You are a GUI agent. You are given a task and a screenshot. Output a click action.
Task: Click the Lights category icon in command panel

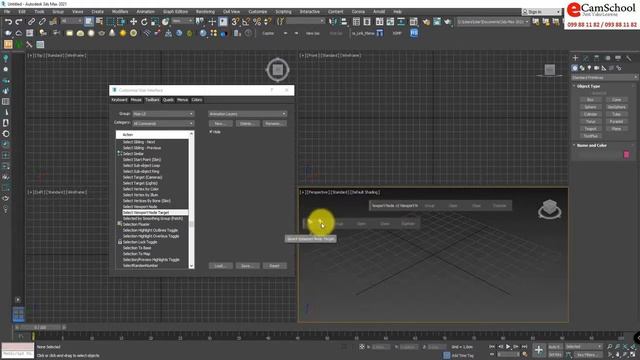point(589,68)
